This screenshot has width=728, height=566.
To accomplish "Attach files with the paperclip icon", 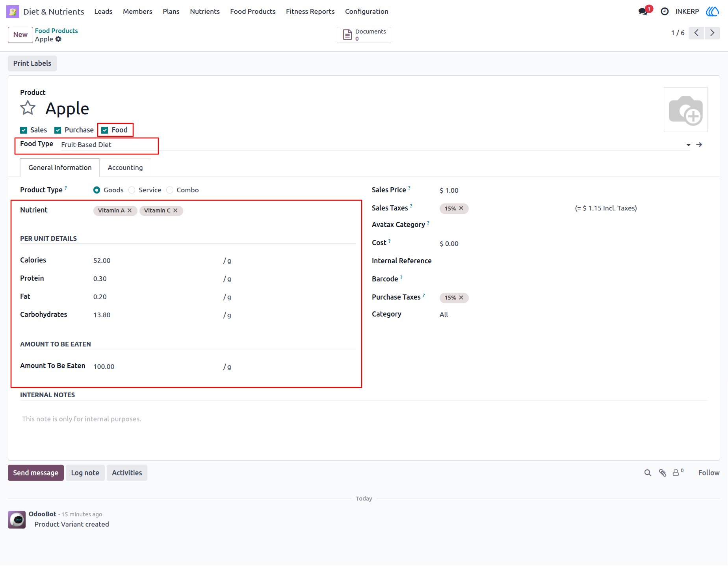I will click(x=663, y=473).
